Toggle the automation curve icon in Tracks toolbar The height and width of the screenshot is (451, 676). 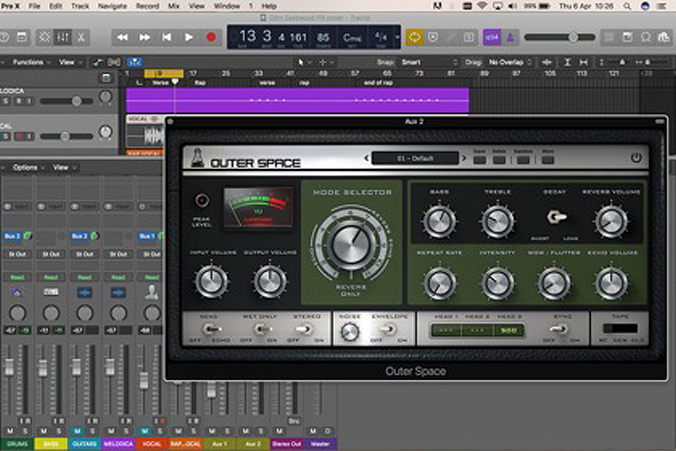[98, 63]
